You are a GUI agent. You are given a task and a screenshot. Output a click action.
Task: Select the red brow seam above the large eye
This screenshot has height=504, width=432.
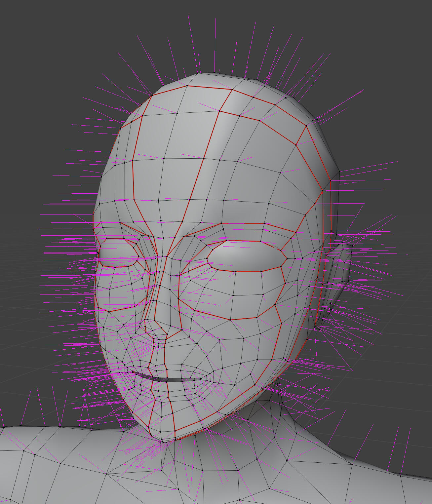click(x=245, y=224)
